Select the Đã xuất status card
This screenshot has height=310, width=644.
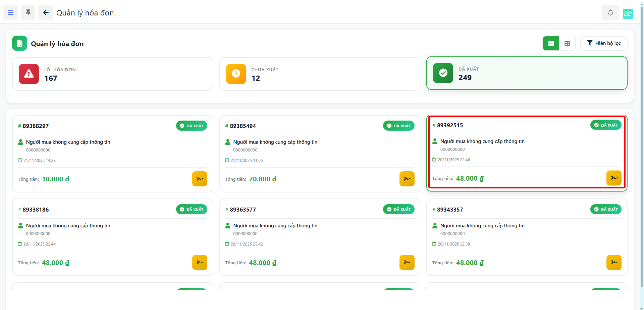[x=527, y=73]
